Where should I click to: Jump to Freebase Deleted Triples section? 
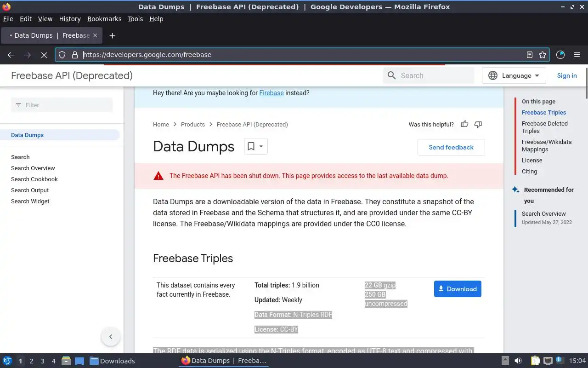click(545, 127)
